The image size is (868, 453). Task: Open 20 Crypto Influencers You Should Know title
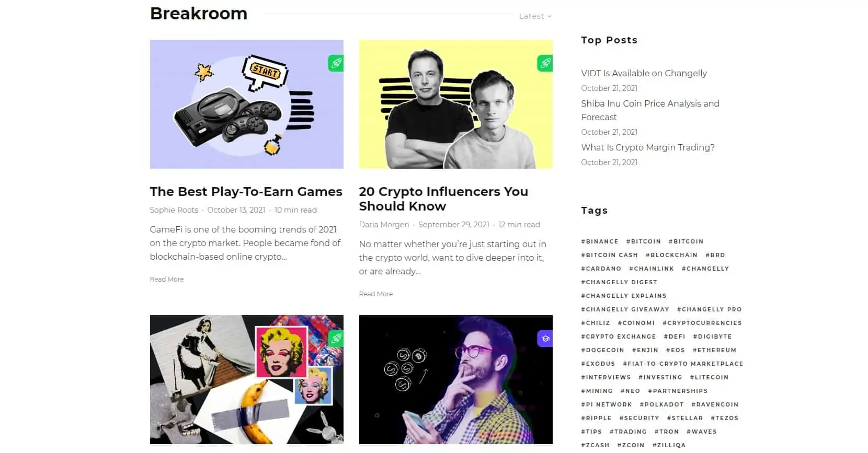443,199
